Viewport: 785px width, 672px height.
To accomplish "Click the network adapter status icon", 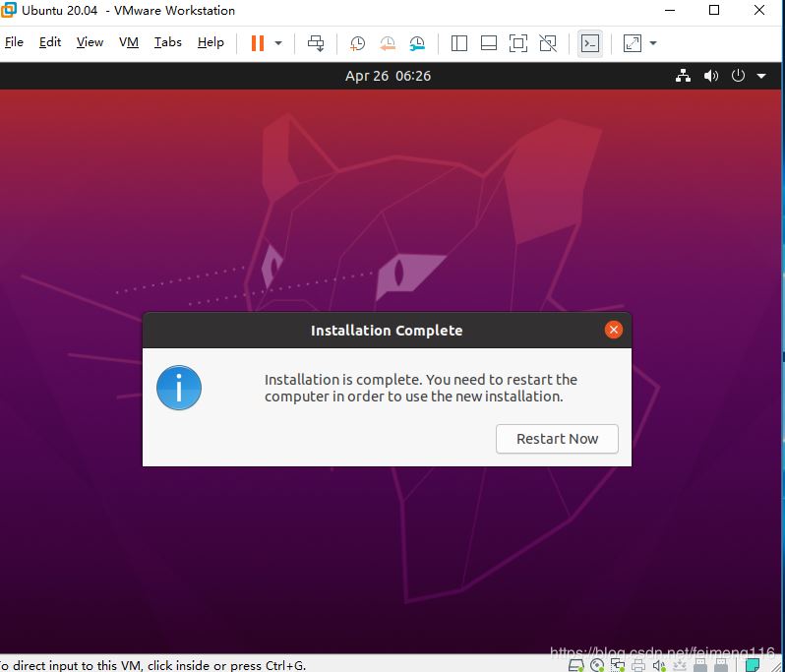I will tap(618, 665).
